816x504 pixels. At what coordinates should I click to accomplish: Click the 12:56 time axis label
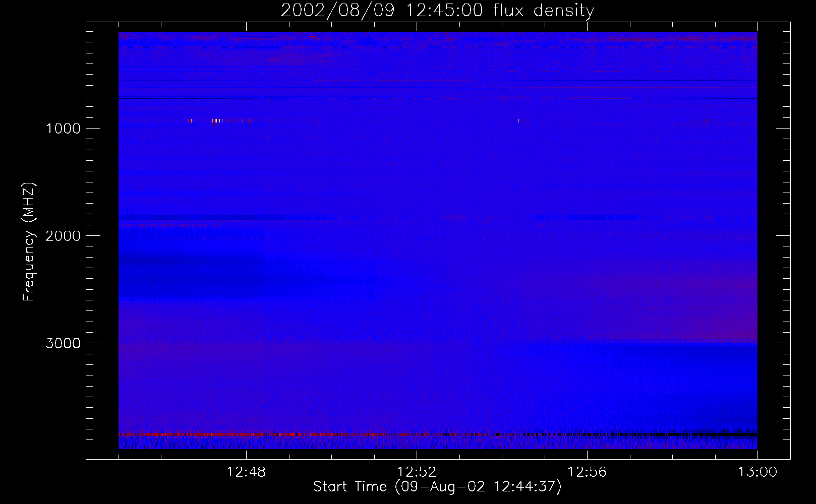pyautogui.click(x=587, y=472)
